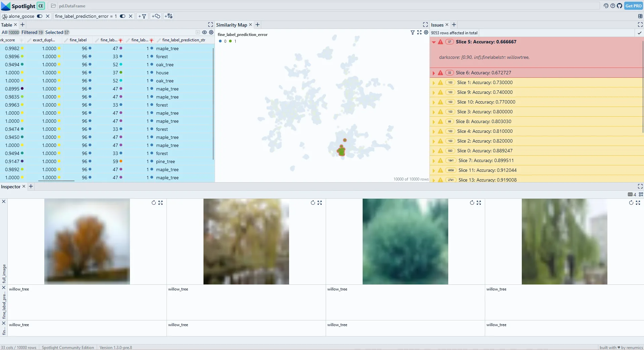Click the Issues checkmark toggle
Viewport: 644px width, 350px height.
click(640, 33)
